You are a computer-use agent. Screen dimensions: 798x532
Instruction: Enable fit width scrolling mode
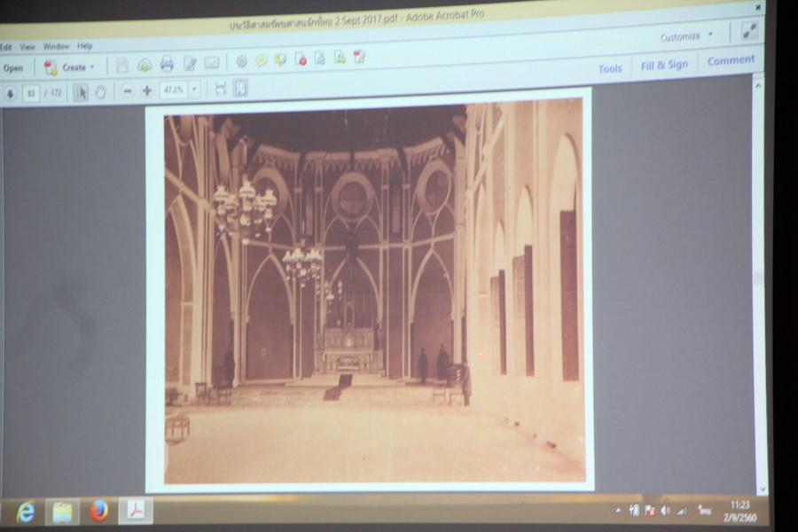pos(221,89)
